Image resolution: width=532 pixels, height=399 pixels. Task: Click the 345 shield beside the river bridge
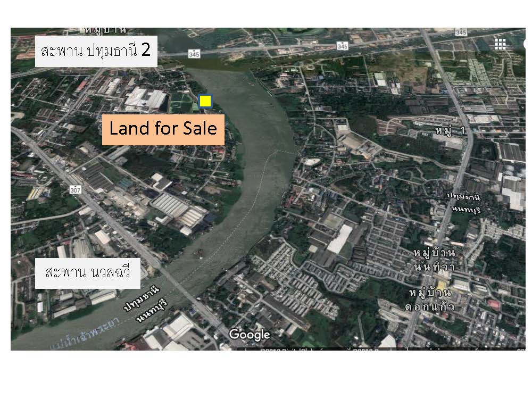(194, 54)
